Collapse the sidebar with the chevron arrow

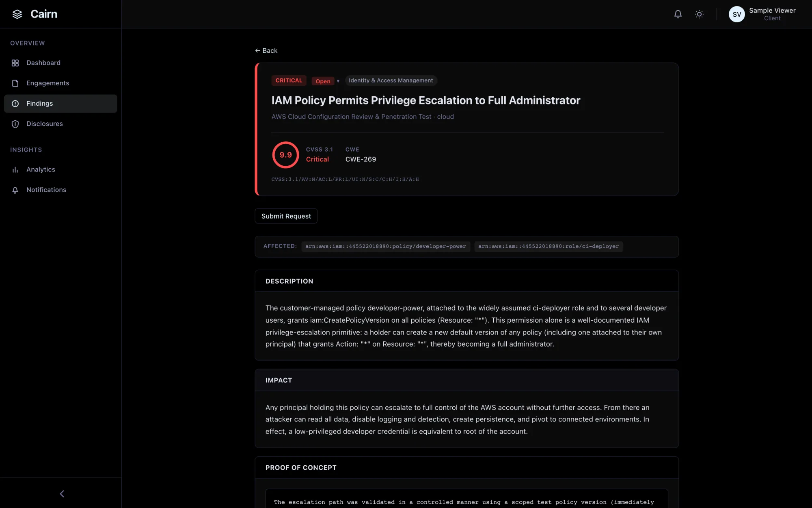click(62, 493)
